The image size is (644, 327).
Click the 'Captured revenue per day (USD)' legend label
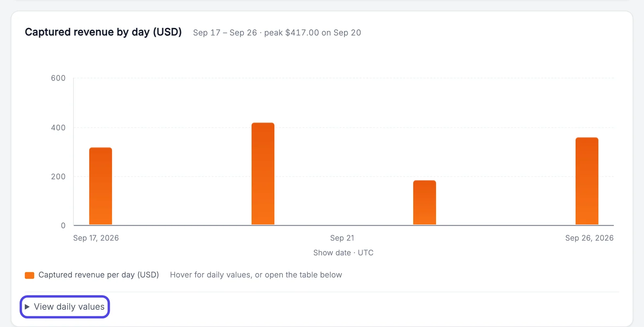[99, 275]
